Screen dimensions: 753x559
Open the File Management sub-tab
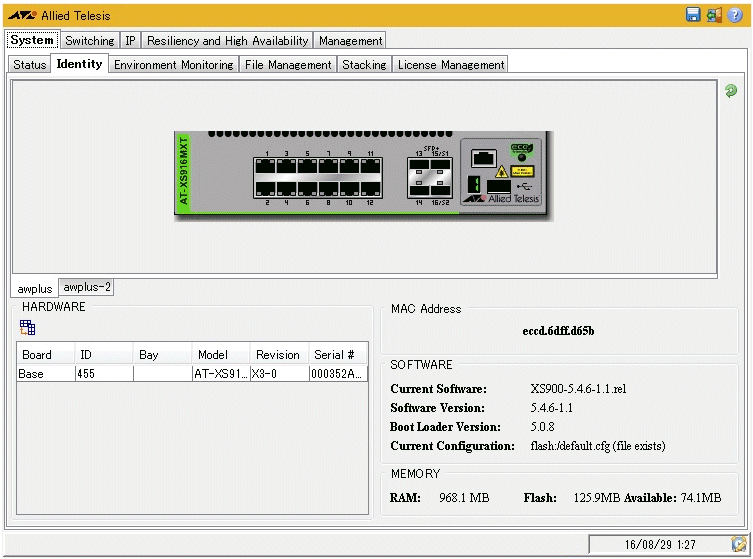pyautogui.click(x=287, y=65)
